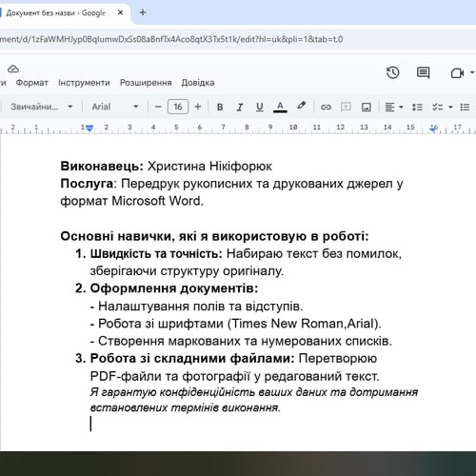This screenshot has height=476, width=476.
Task: Open the Інструменти menu
Action: [x=84, y=83]
